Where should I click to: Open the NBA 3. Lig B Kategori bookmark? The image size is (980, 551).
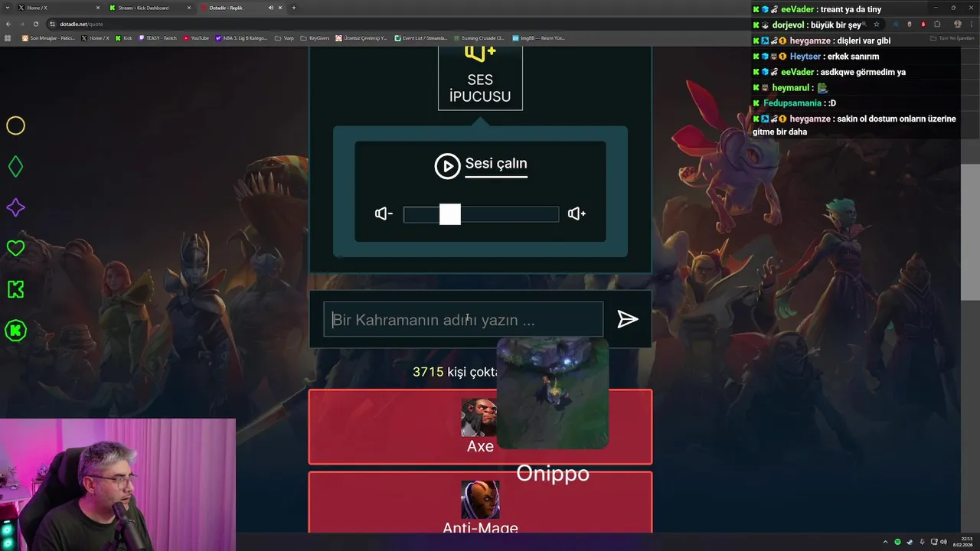click(x=241, y=37)
